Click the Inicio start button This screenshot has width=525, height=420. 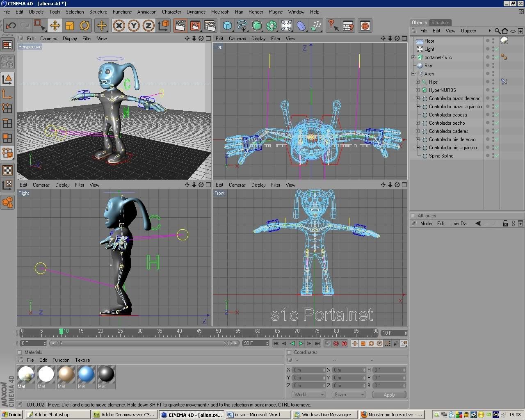point(11,415)
